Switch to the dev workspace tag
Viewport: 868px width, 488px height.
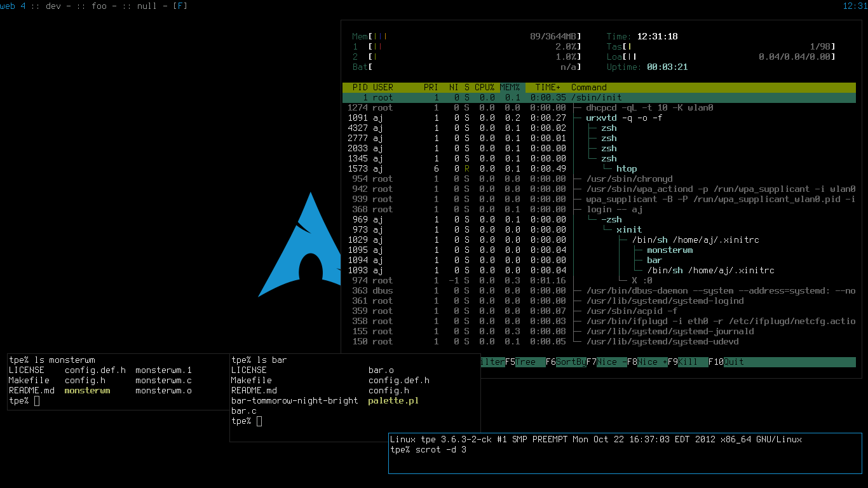coord(53,6)
